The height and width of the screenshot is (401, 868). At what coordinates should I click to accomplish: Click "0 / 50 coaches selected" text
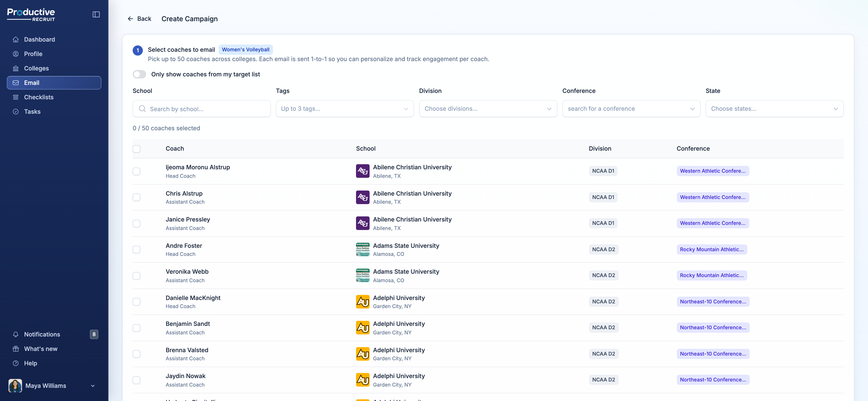166,128
